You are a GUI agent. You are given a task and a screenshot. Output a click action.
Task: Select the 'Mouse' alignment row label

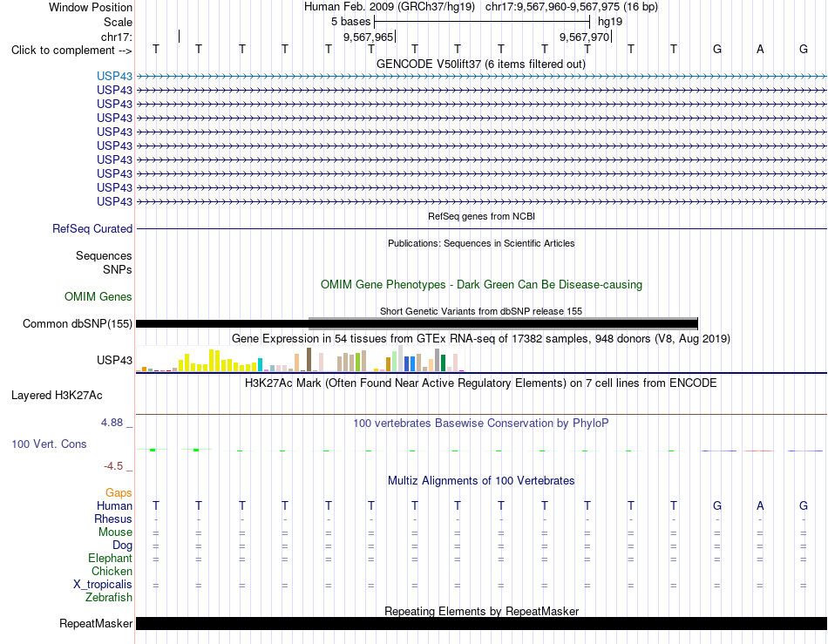pyautogui.click(x=115, y=532)
